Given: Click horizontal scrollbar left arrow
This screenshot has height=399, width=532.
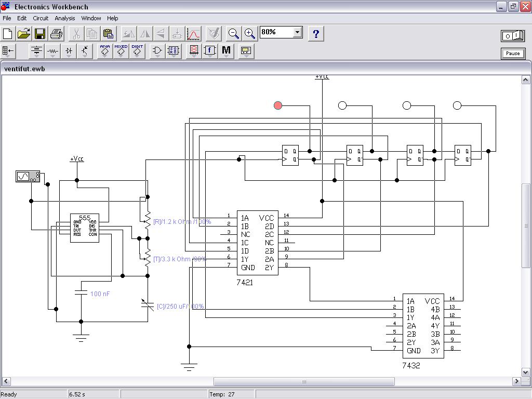Looking at the screenshot, I should click(x=6, y=381).
